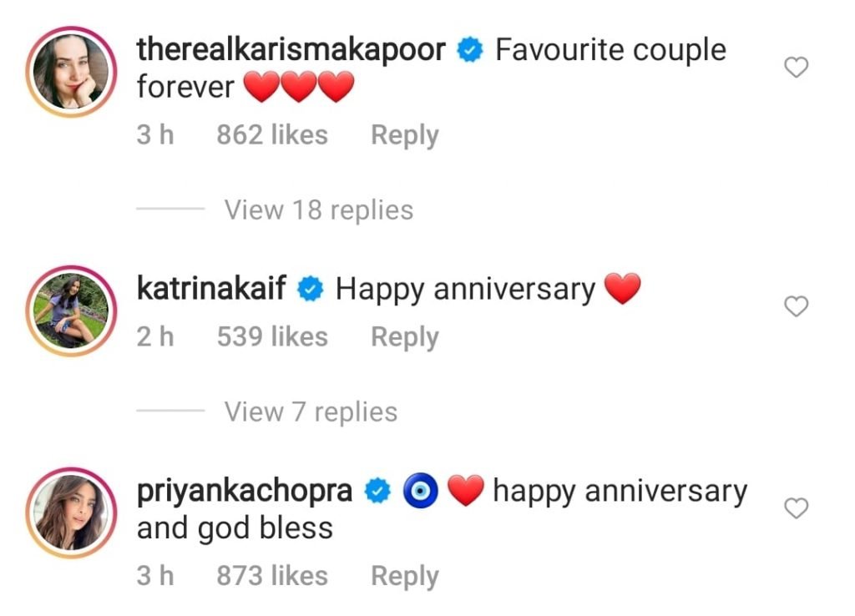855x616 pixels.
Task: Reply to katrinakaif's comment
Action: pos(405,337)
